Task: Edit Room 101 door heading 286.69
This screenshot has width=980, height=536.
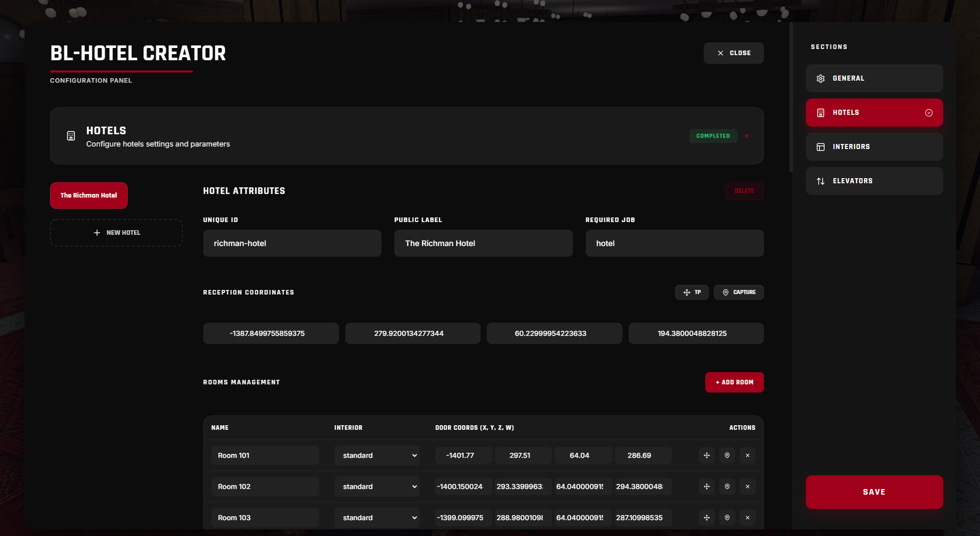Action: (x=643, y=455)
